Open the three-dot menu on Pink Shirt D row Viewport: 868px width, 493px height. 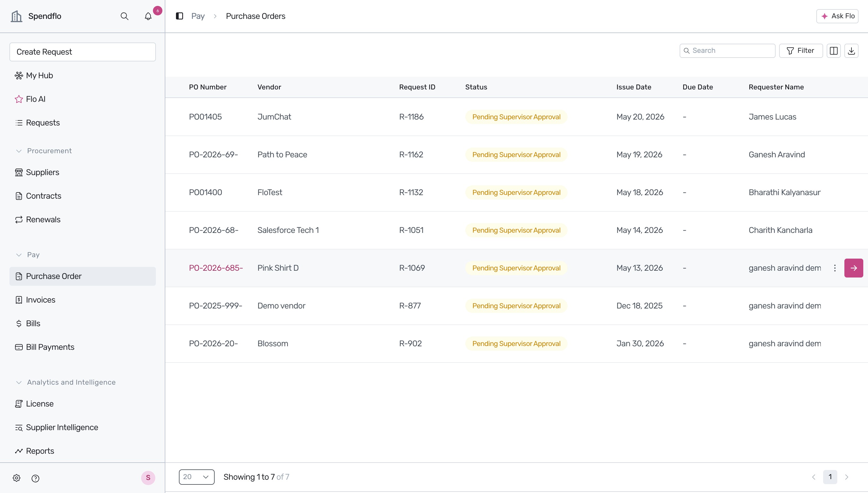click(834, 268)
